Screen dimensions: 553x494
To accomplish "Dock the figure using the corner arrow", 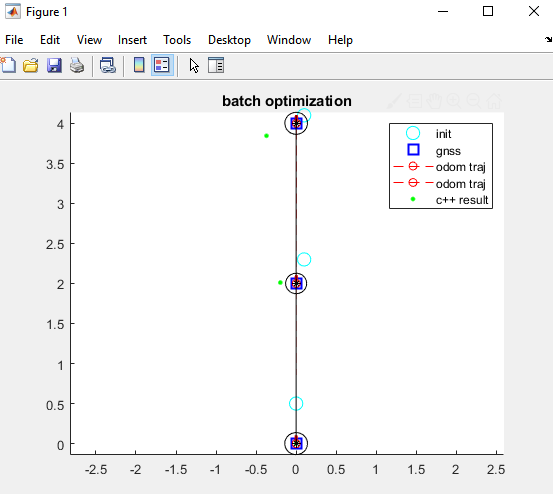I will (548, 40).
